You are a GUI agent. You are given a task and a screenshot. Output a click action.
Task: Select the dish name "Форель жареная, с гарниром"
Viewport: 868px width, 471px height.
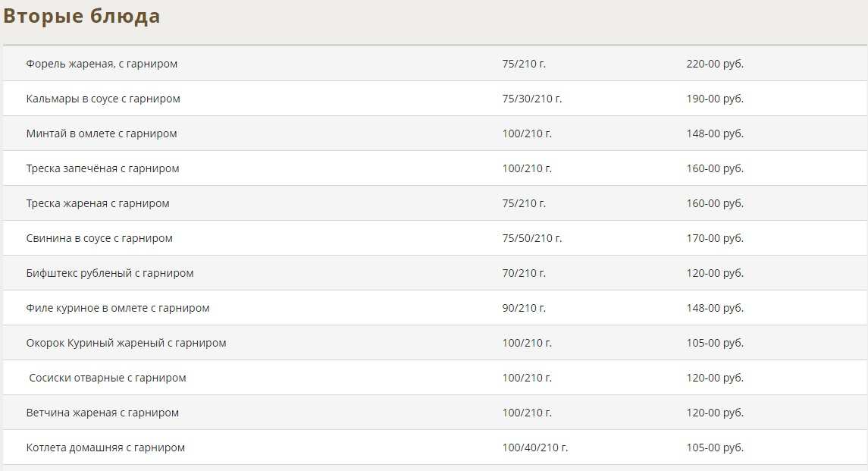click(102, 64)
